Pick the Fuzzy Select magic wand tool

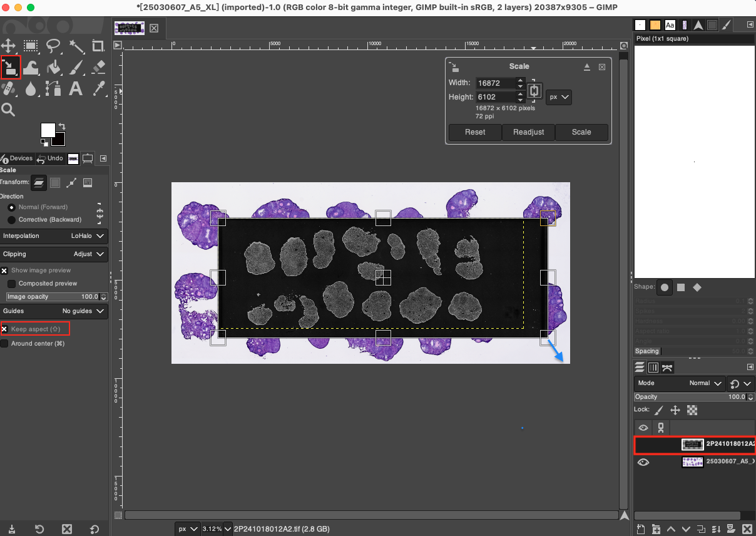(x=76, y=46)
